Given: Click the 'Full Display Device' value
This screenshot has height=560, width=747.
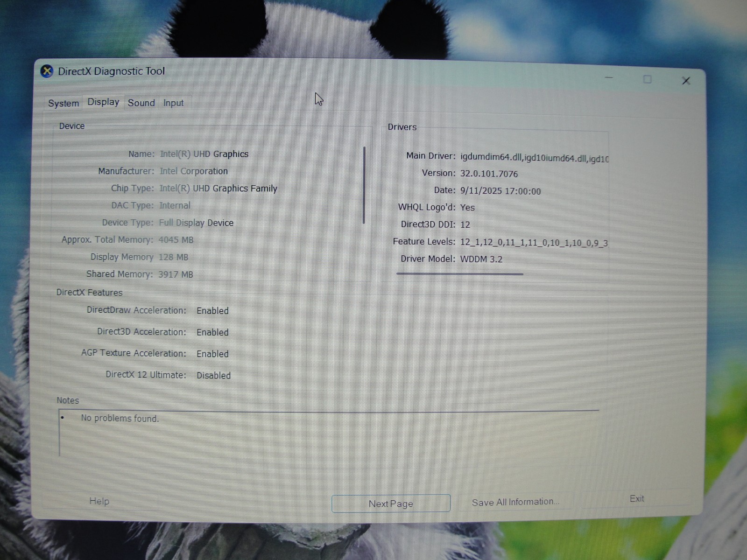Looking at the screenshot, I should tap(196, 223).
